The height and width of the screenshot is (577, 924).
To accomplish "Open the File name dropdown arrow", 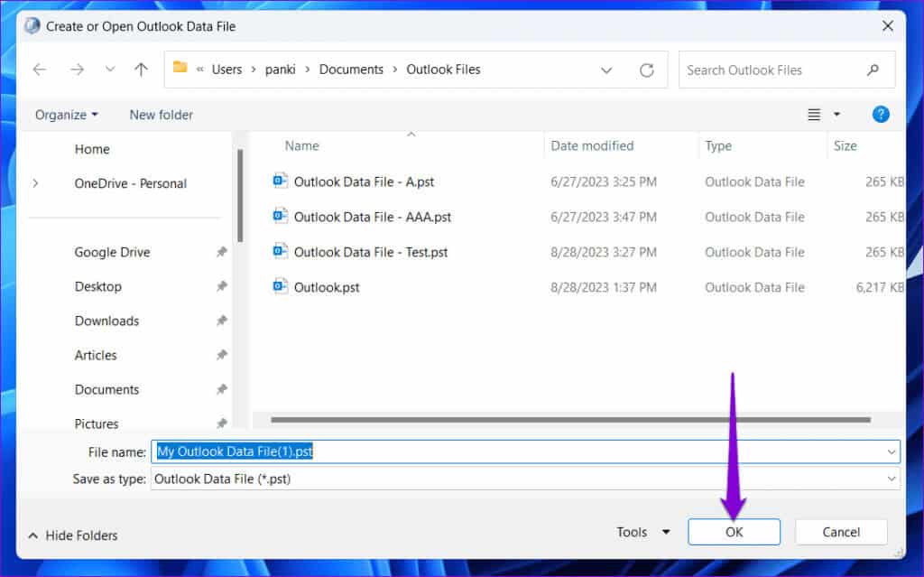I will [892, 451].
